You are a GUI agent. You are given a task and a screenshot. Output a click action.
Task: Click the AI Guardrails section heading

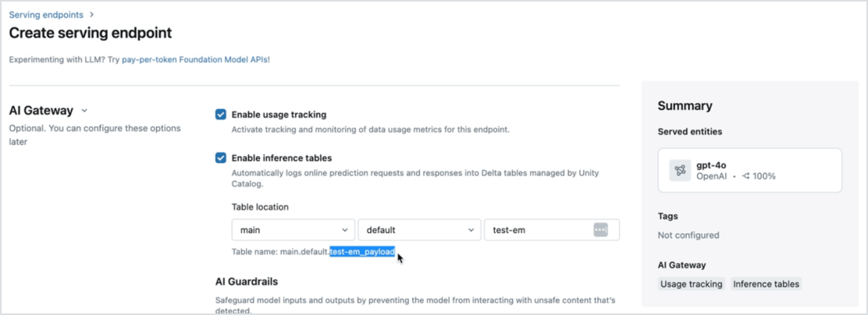coord(247,281)
